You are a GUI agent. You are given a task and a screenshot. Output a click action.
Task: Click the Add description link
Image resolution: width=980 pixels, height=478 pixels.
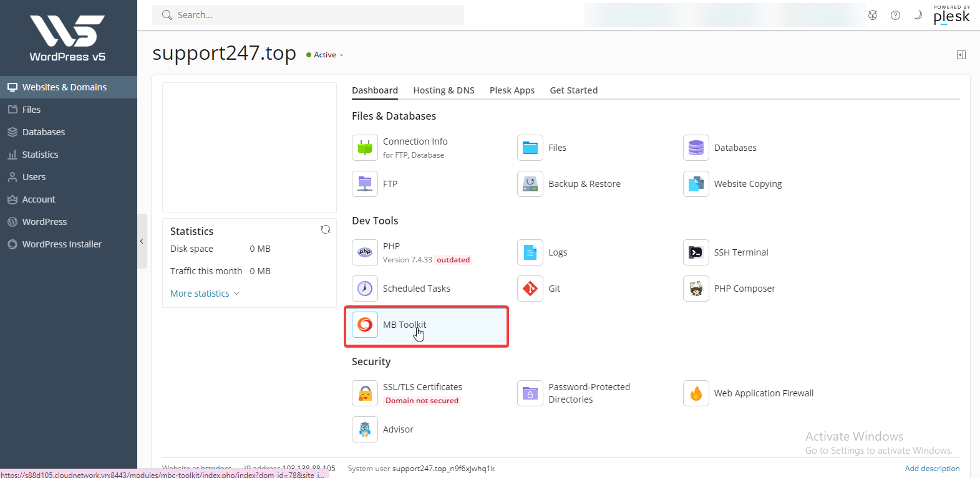(x=932, y=469)
